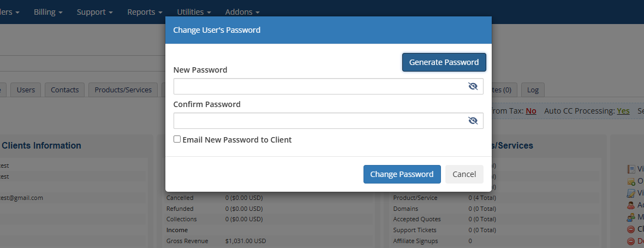Viewport: 644px width, 248px height.
Task: Click the Generate Password button
Action: point(444,62)
